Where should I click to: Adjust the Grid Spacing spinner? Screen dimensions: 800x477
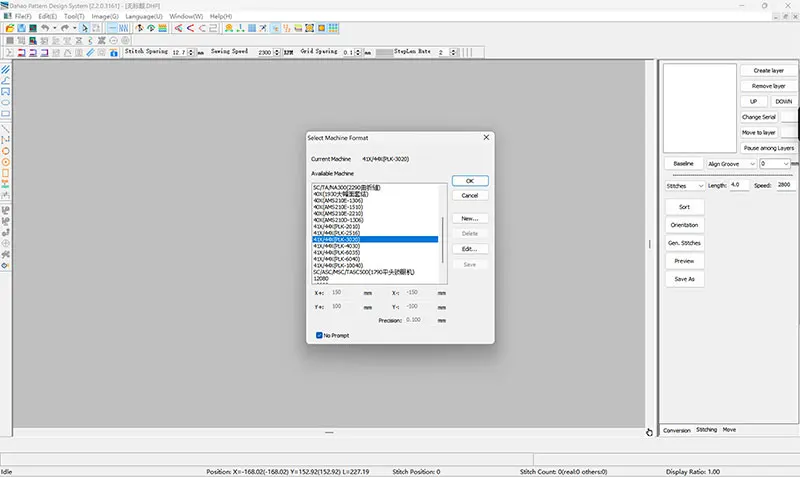tap(358, 52)
